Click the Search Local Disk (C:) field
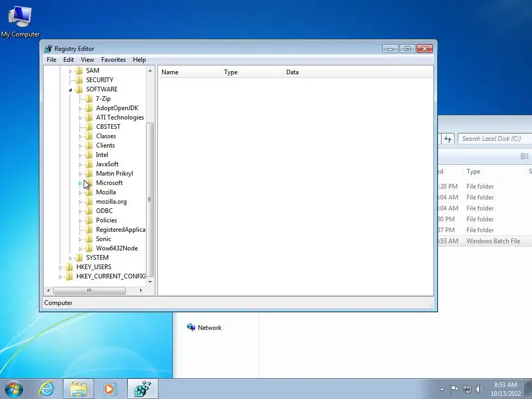 [495, 139]
